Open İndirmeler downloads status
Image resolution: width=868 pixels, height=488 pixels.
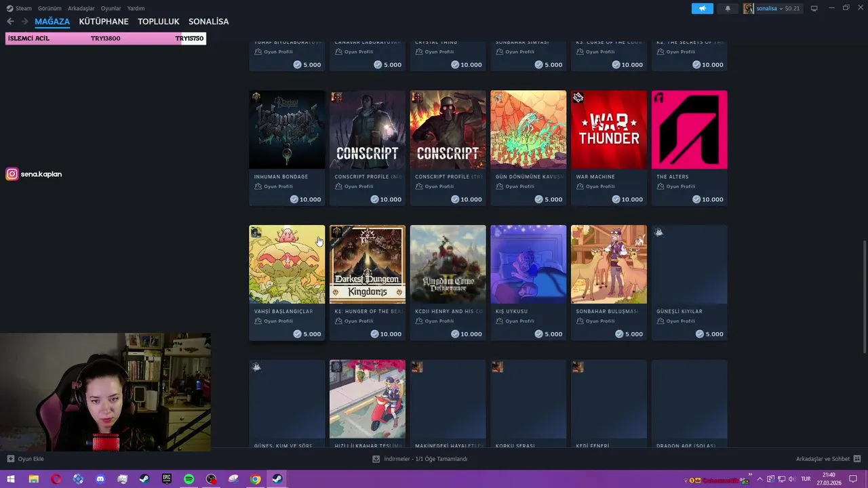click(420, 459)
